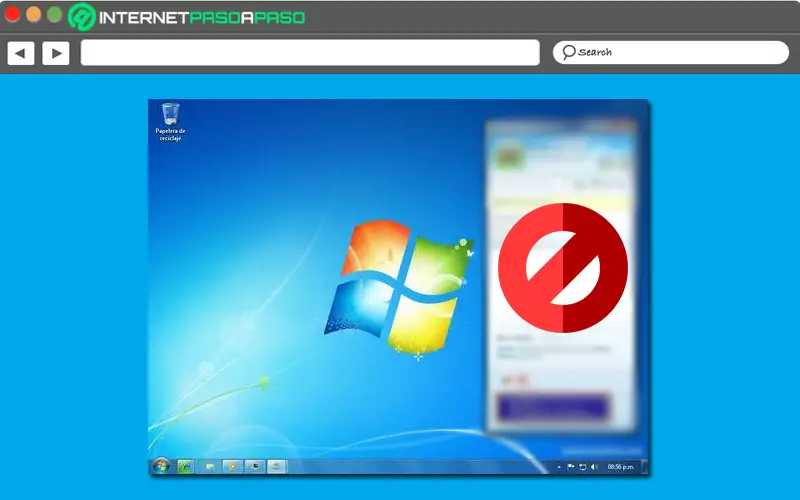The height and width of the screenshot is (500, 800).
Task: Click the last pinned taskbar icon
Action: 276,466
